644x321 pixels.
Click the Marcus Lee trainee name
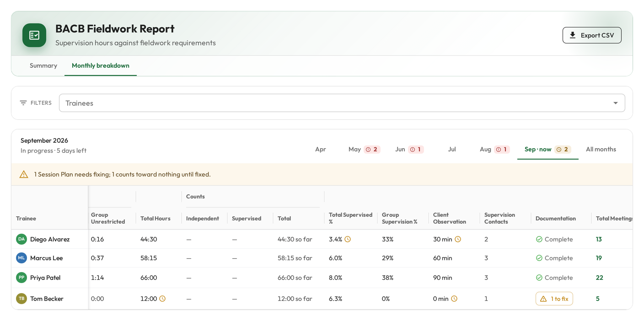point(47,258)
